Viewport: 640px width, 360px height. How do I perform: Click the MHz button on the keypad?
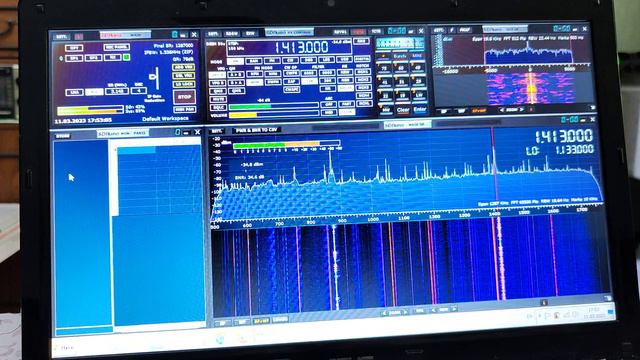[417, 56]
